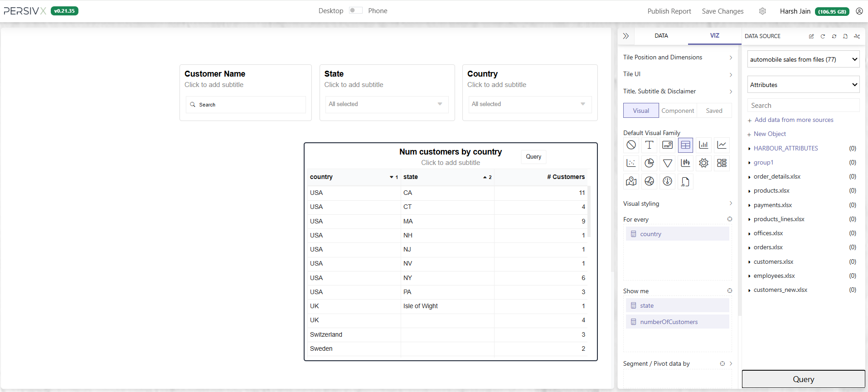Click the Data Source search field
This screenshot has width=868, height=392.
coord(803,106)
